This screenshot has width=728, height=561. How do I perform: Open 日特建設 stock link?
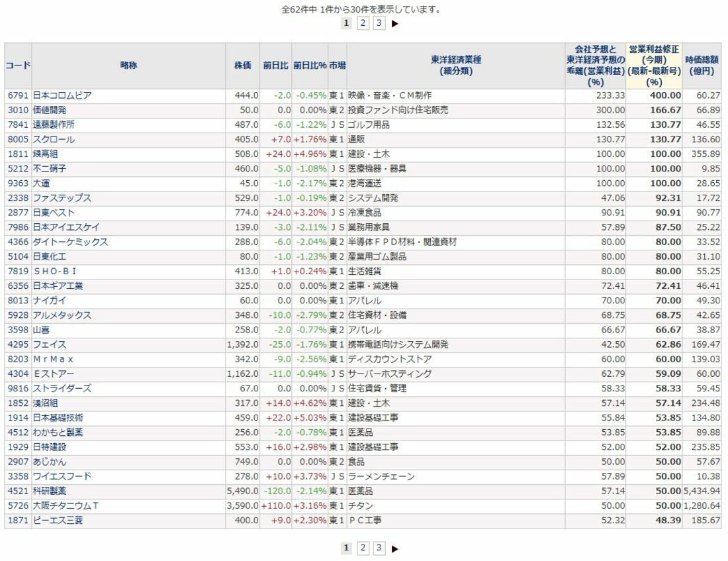(x=49, y=447)
